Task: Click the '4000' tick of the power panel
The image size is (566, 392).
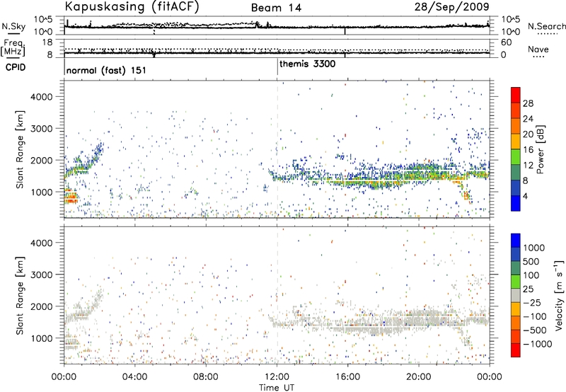Action: 42,97
